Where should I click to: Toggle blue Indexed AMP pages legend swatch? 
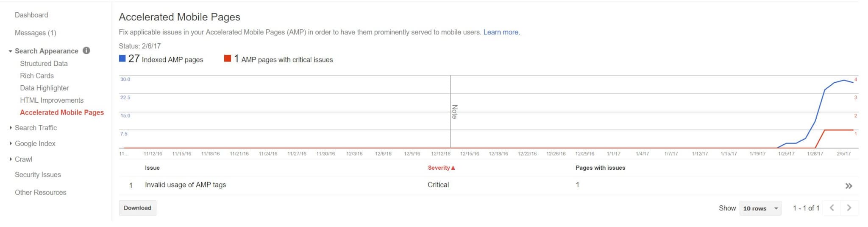[x=122, y=59]
